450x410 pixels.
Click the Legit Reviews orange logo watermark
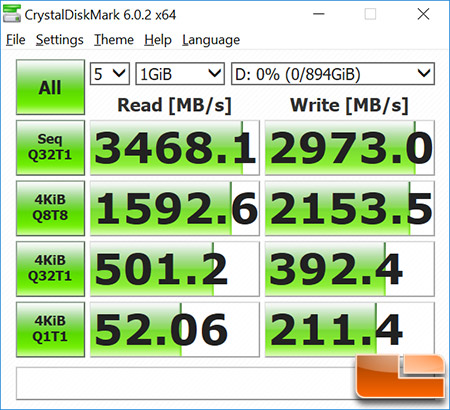pyautogui.click(x=400, y=376)
